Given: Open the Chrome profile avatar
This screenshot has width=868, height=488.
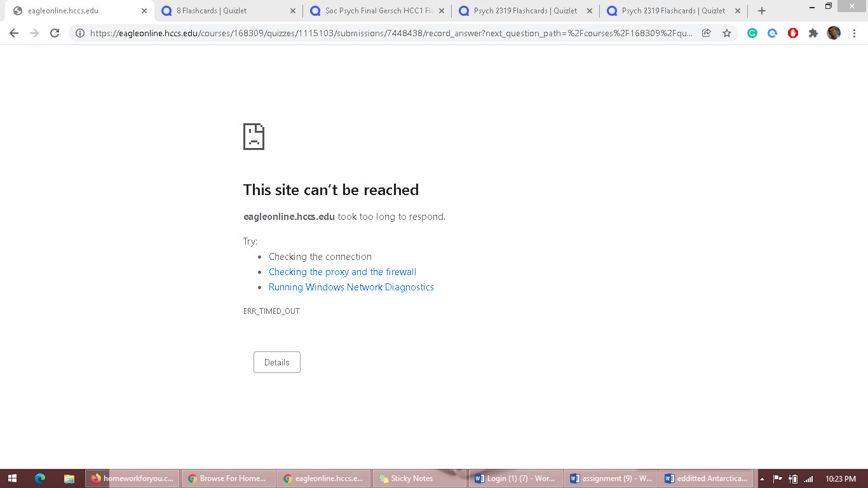Looking at the screenshot, I should click(833, 33).
